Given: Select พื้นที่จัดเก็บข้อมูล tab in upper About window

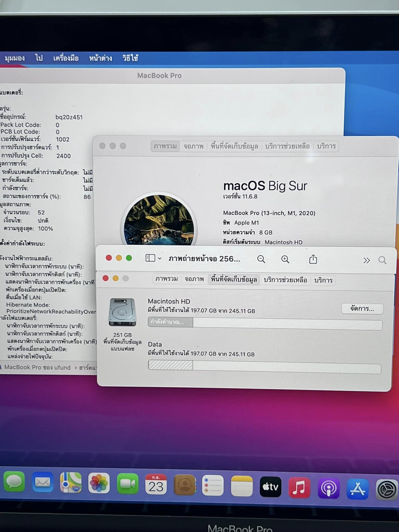Looking at the screenshot, I should (234, 146).
